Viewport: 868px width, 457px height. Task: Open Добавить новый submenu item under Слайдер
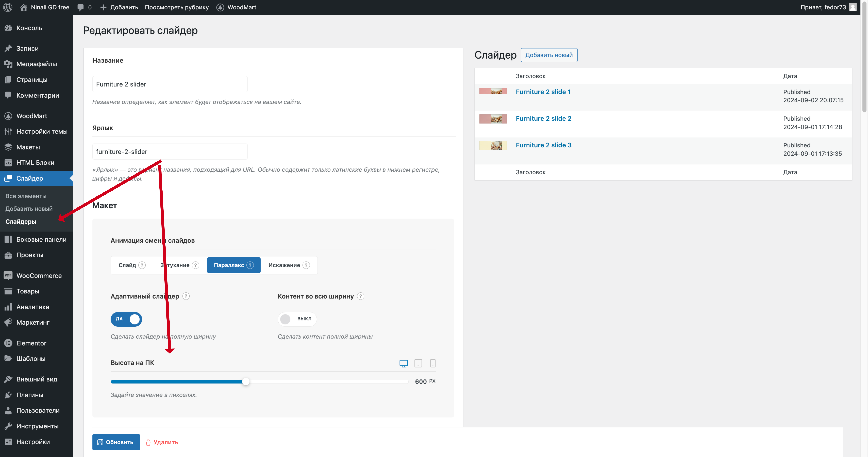click(x=29, y=209)
